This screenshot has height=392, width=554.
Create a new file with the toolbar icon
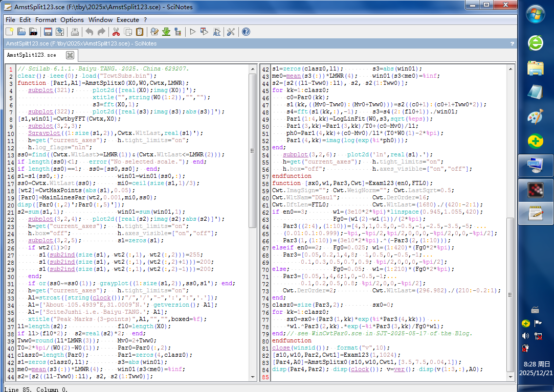(10, 32)
